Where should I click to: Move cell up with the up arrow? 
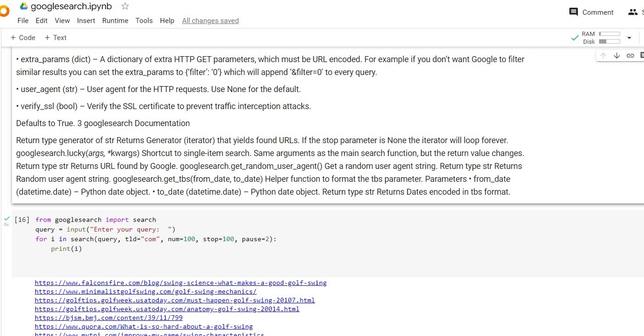(x=604, y=56)
